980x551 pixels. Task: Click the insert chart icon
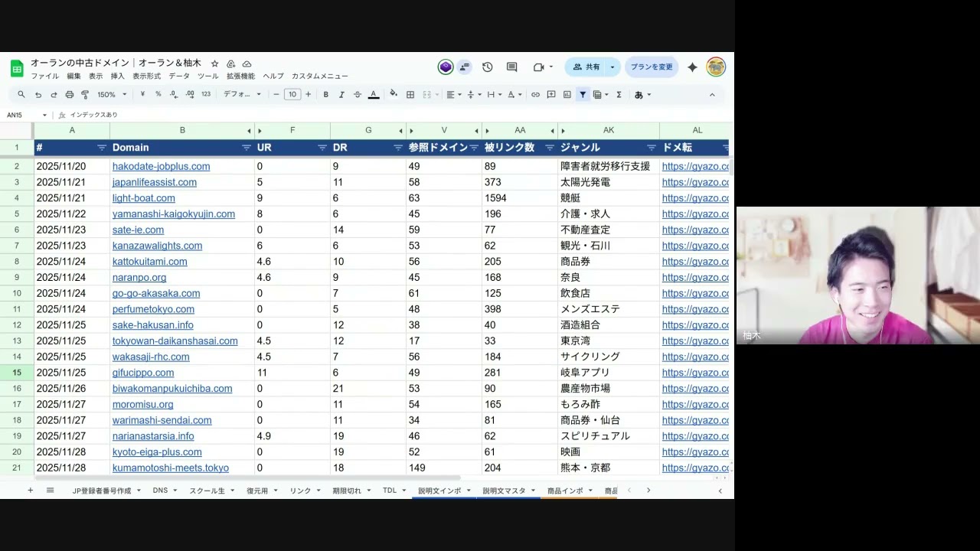tap(567, 95)
